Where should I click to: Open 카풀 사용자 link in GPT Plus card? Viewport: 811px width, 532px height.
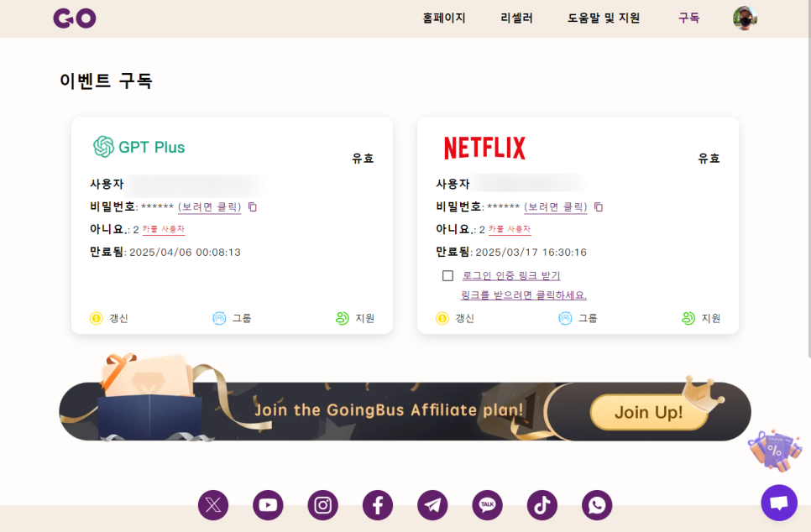[x=164, y=229]
